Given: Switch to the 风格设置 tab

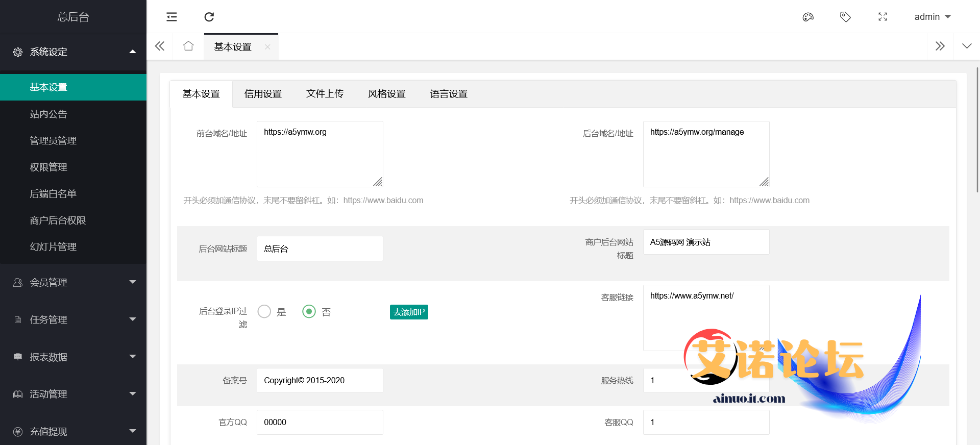Looking at the screenshot, I should point(387,94).
